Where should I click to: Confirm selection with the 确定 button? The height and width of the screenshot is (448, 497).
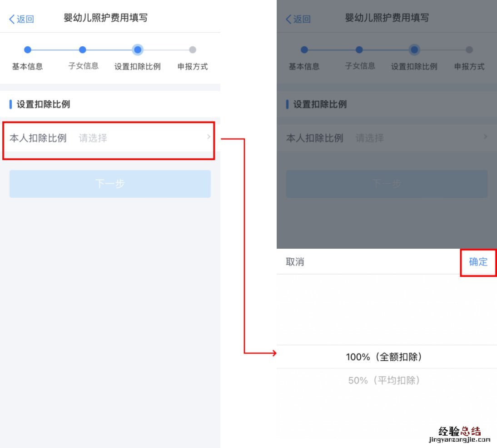(x=478, y=262)
